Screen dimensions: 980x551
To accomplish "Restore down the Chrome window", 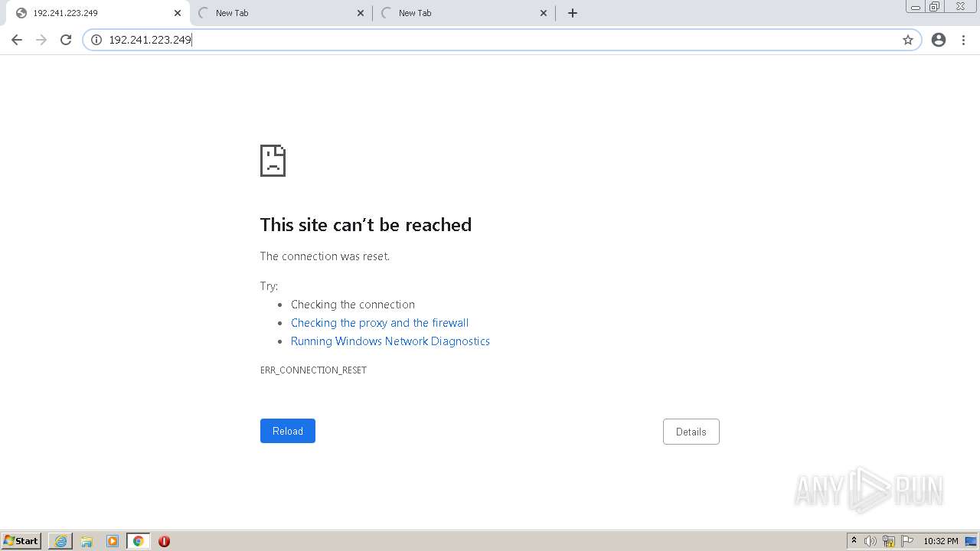I will tap(935, 7).
